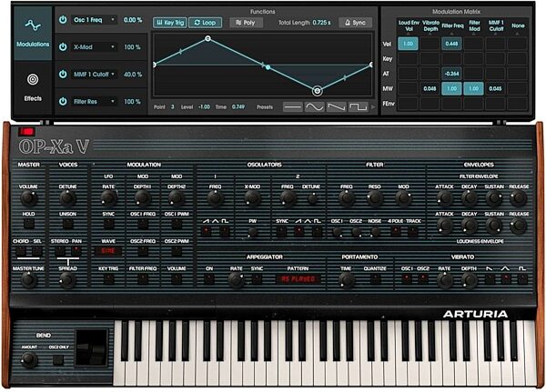Toggle the LFO Sync switch
The height and width of the screenshot is (392, 546).
pos(108,224)
